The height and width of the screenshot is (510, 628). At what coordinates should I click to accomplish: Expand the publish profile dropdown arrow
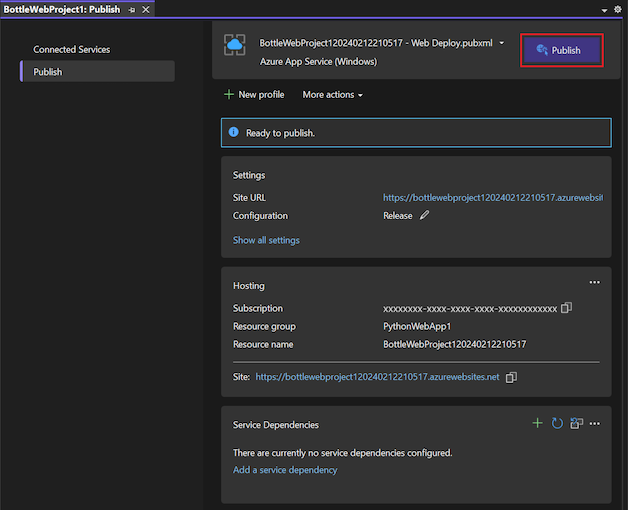point(501,43)
